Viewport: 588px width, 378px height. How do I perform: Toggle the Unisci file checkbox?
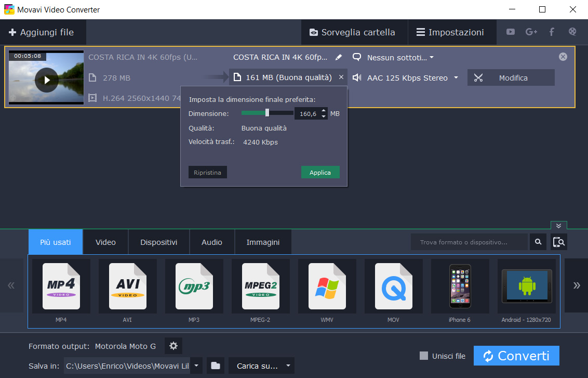pyautogui.click(x=424, y=356)
